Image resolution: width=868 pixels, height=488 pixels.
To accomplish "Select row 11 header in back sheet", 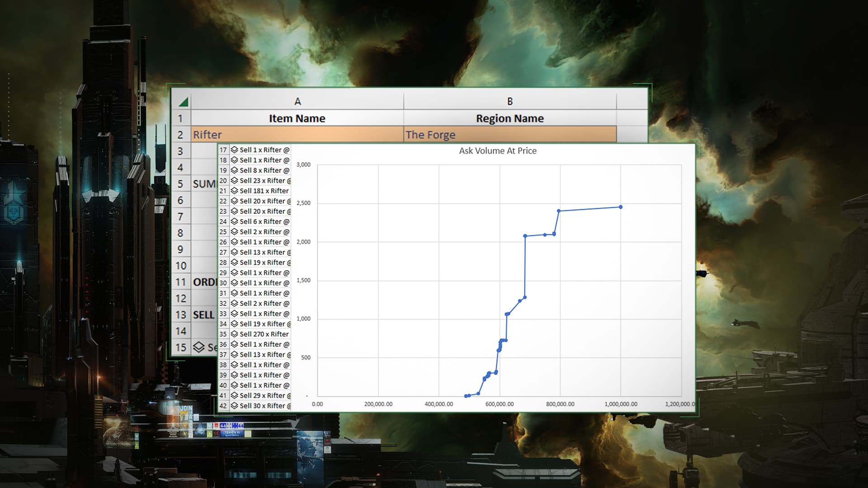I will pyautogui.click(x=180, y=282).
